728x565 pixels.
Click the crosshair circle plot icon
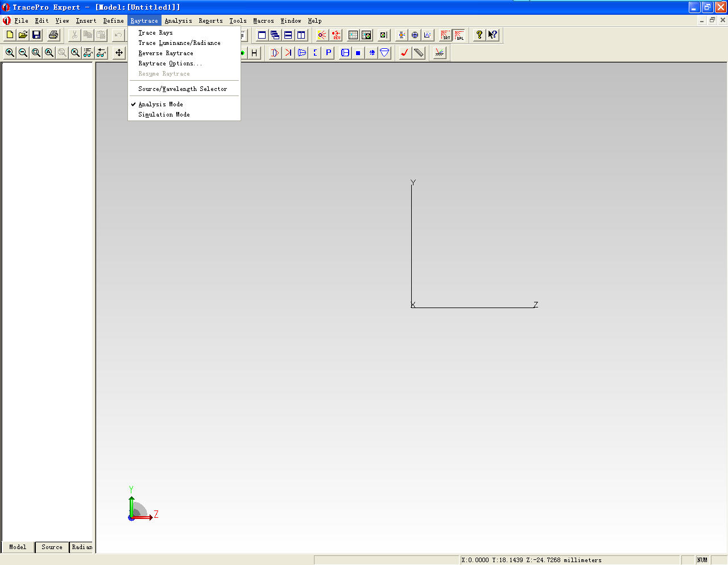[415, 35]
